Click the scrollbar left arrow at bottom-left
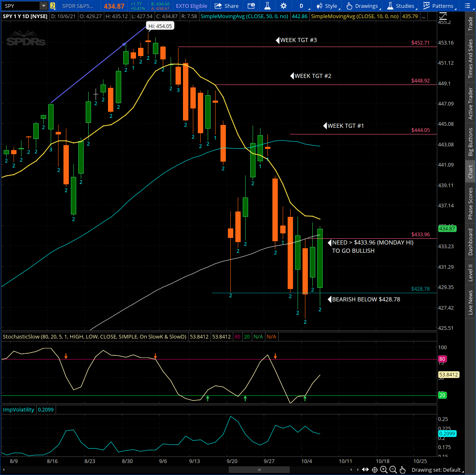 [4, 470]
